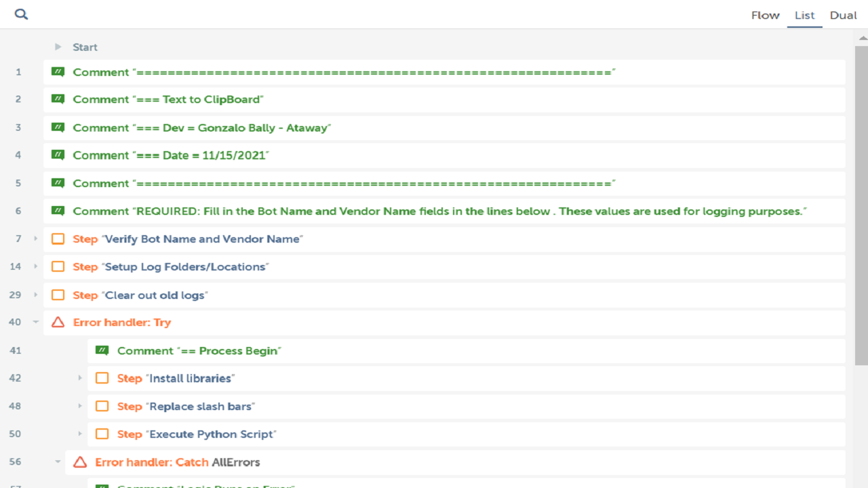Select step text 'Setup Log Folders/Locations'
Image resolution: width=868 pixels, height=488 pixels.
click(x=185, y=266)
